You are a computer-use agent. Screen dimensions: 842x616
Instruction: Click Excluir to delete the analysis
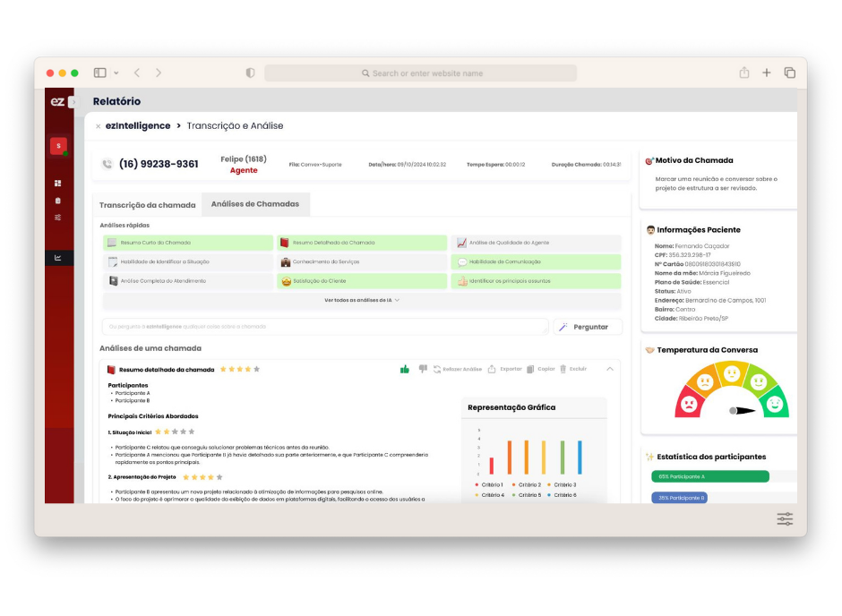(x=573, y=369)
